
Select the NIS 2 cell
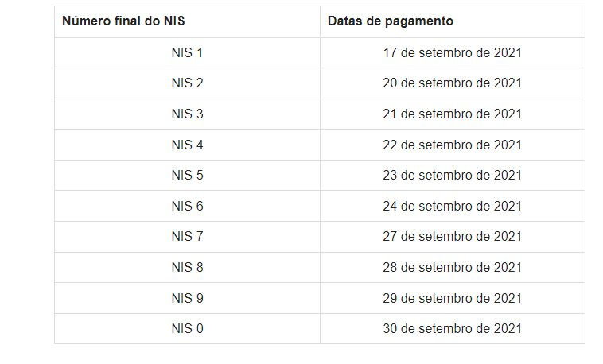pos(187,83)
